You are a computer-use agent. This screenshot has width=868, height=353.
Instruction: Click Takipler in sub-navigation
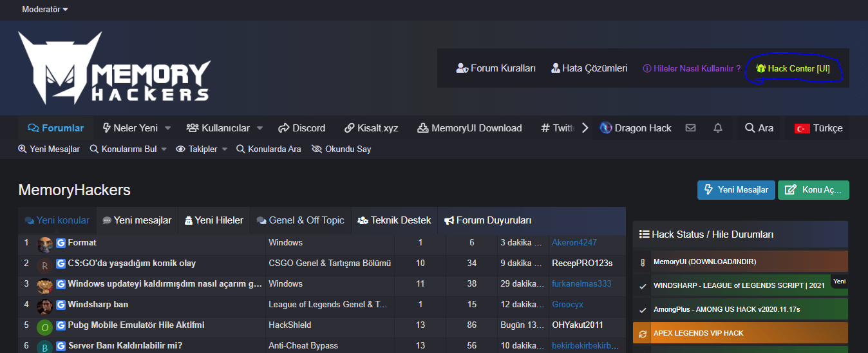(197, 149)
